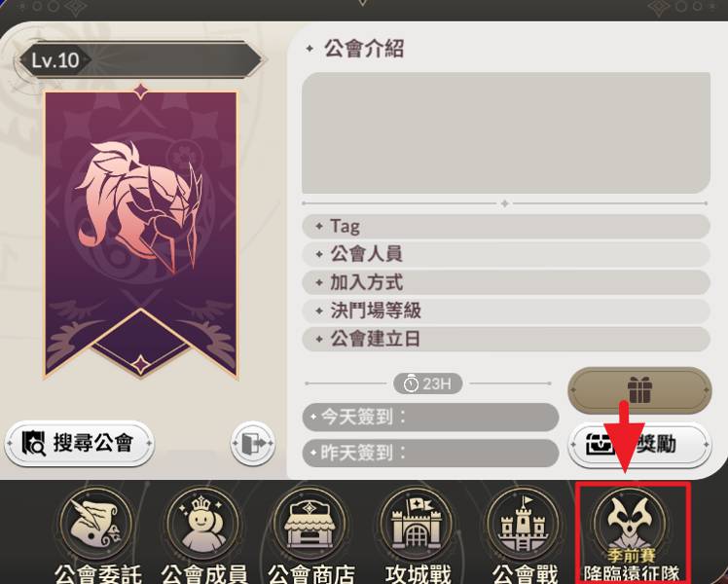Open the 公會委託 guild commission icon
Image resolution: width=728 pixels, height=584 pixels.
pyautogui.click(x=96, y=524)
